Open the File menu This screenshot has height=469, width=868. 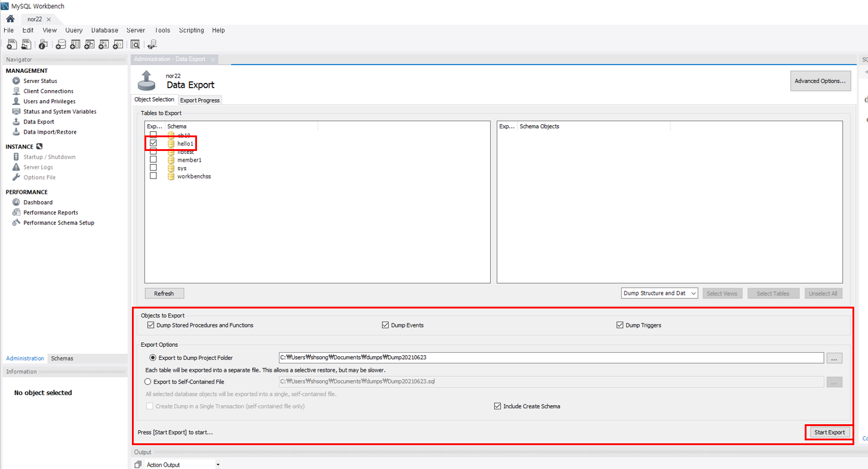point(8,30)
